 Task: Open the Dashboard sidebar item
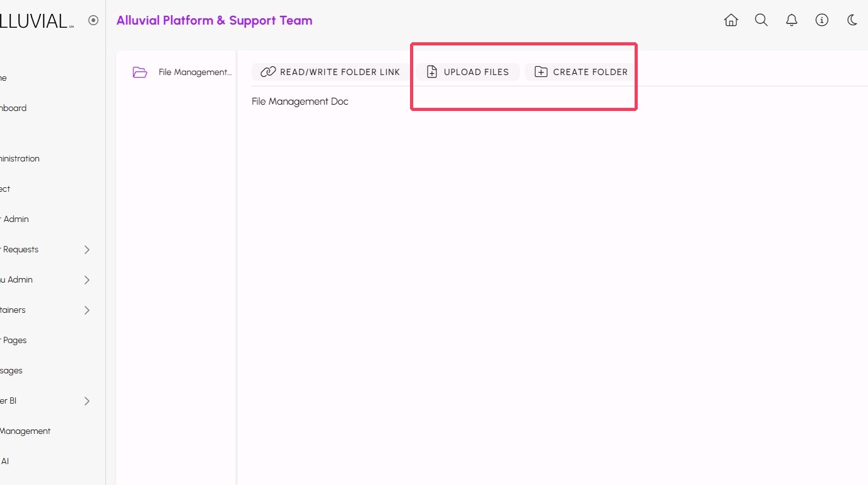(x=13, y=108)
